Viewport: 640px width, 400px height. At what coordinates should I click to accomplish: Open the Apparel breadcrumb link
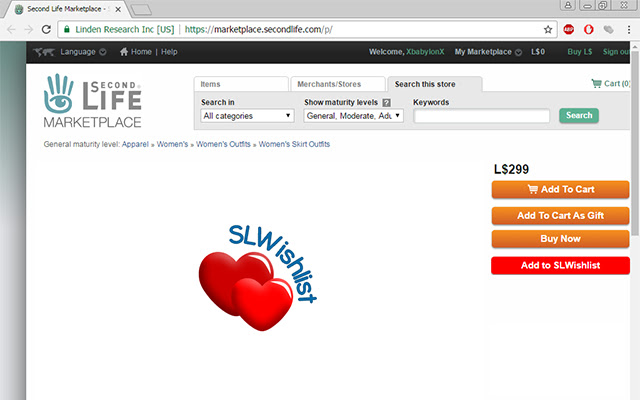click(135, 144)
